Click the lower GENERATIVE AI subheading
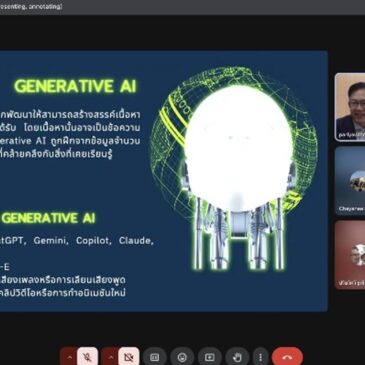 (49, 218)
